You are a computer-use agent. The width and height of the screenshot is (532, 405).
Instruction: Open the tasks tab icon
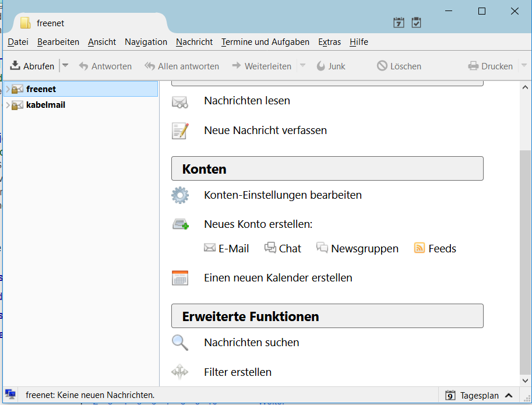pos(416,23)
